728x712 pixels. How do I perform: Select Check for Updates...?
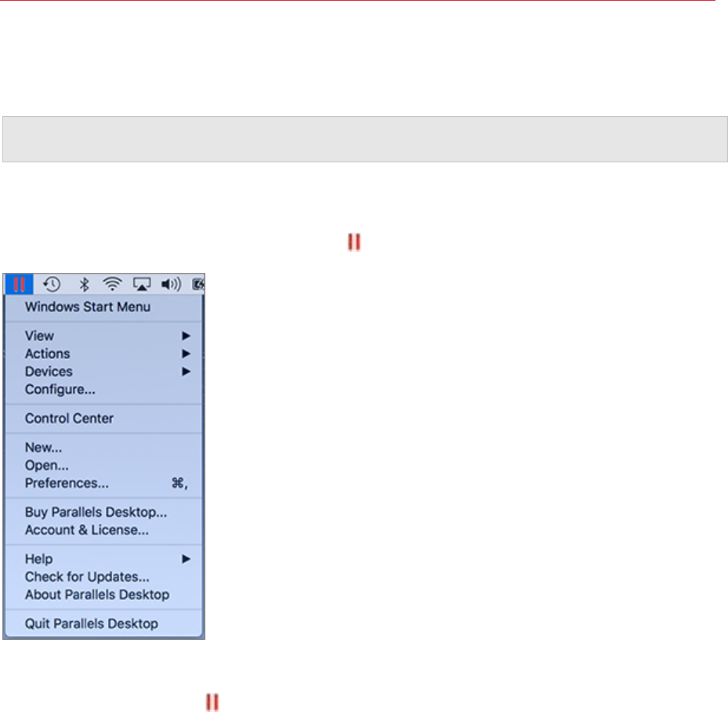pos(104,577)
